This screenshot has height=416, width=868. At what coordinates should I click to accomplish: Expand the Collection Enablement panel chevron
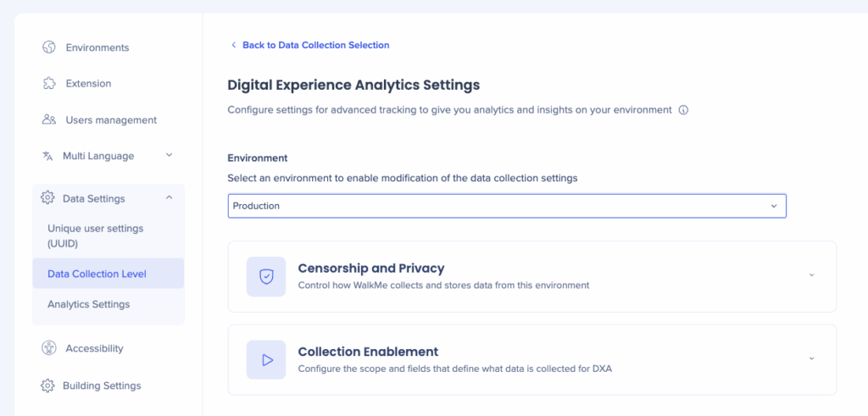[x=811, y=358]
